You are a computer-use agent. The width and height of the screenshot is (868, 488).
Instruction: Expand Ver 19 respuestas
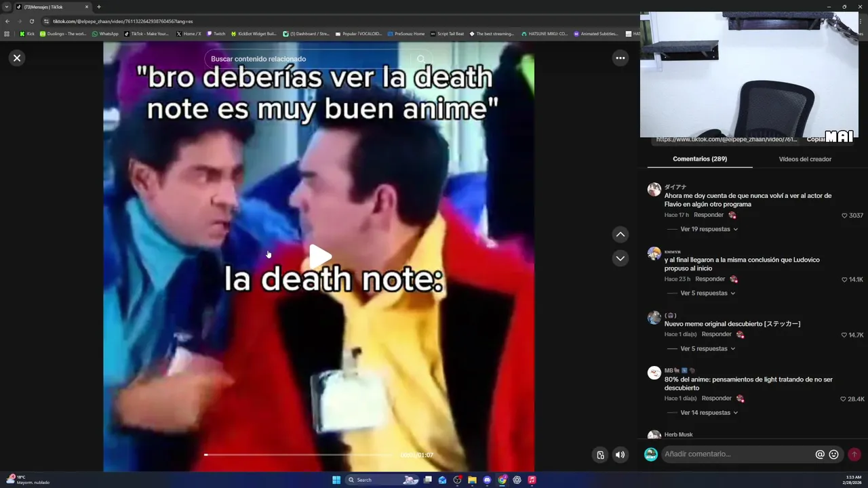709,229
